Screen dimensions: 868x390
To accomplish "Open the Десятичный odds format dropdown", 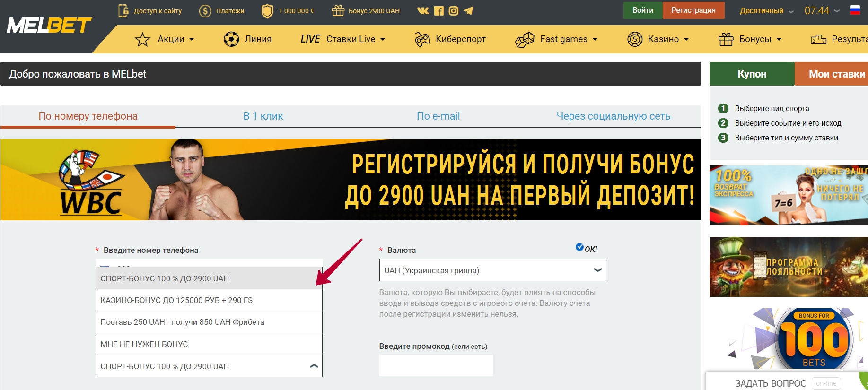I will 767,10.
